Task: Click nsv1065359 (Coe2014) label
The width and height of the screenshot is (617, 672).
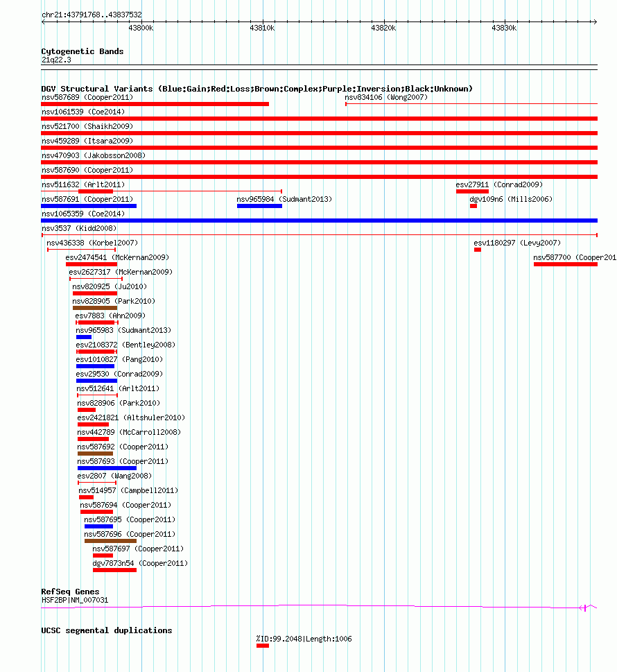Action: (x=83, y=214)
